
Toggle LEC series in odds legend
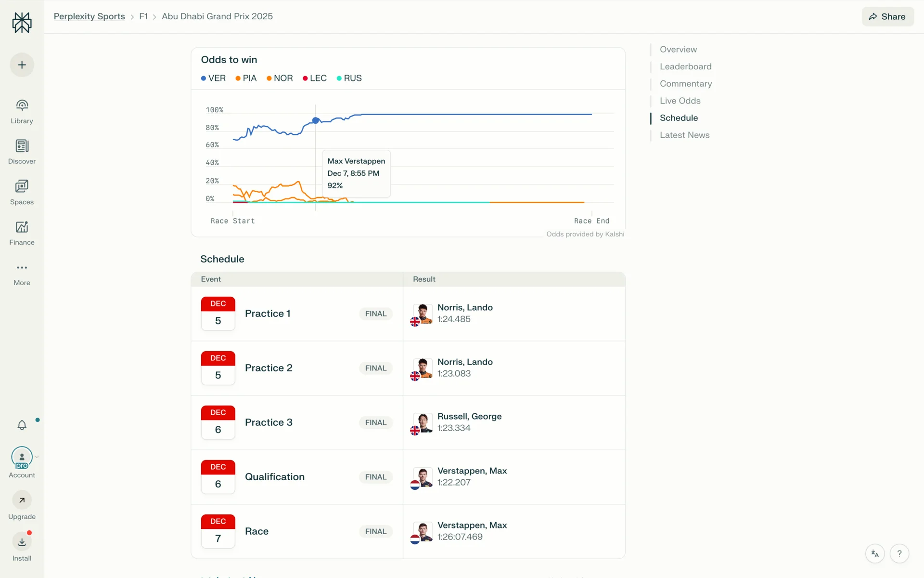315,78
